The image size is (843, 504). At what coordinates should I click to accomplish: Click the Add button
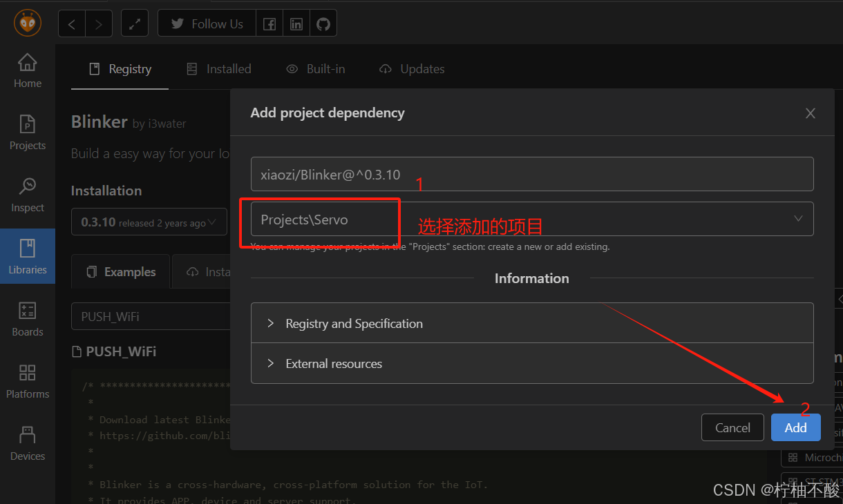[x=795, y=427]
